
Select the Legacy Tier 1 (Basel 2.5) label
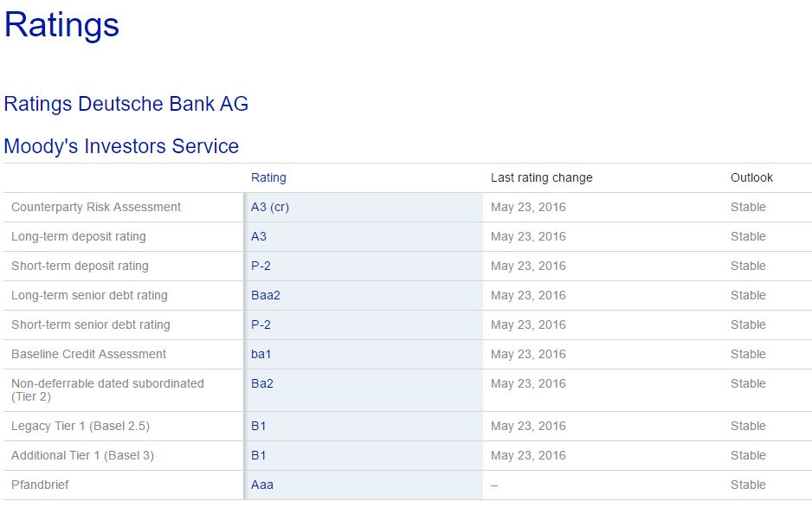81,426
